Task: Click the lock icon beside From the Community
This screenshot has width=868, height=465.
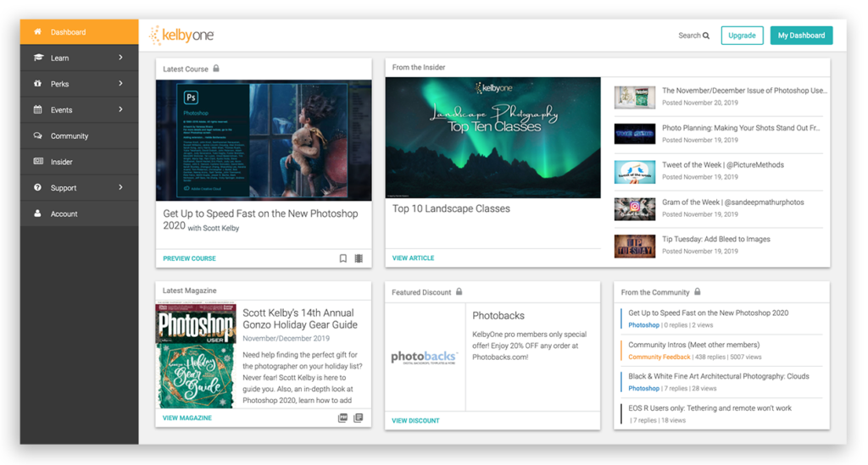Action: (x=698, y=291)
